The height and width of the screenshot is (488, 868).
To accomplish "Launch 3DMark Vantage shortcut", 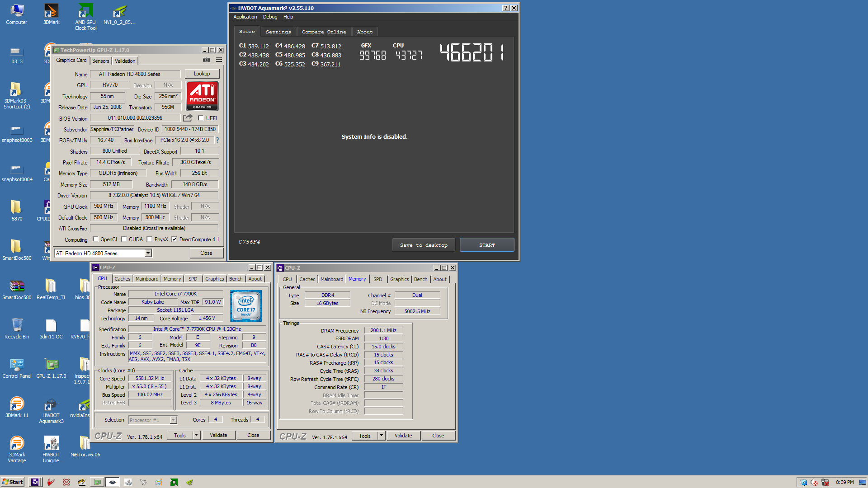I will click(17, 450).
